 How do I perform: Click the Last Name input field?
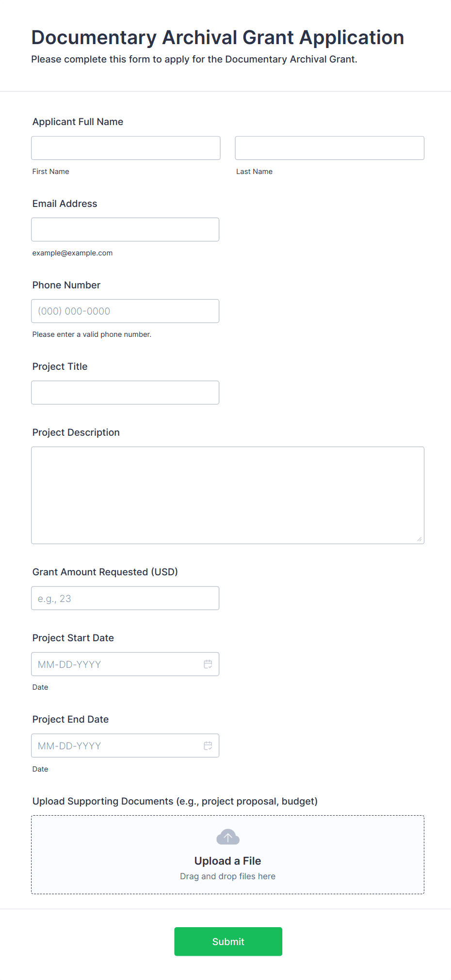tap(329, 148)
